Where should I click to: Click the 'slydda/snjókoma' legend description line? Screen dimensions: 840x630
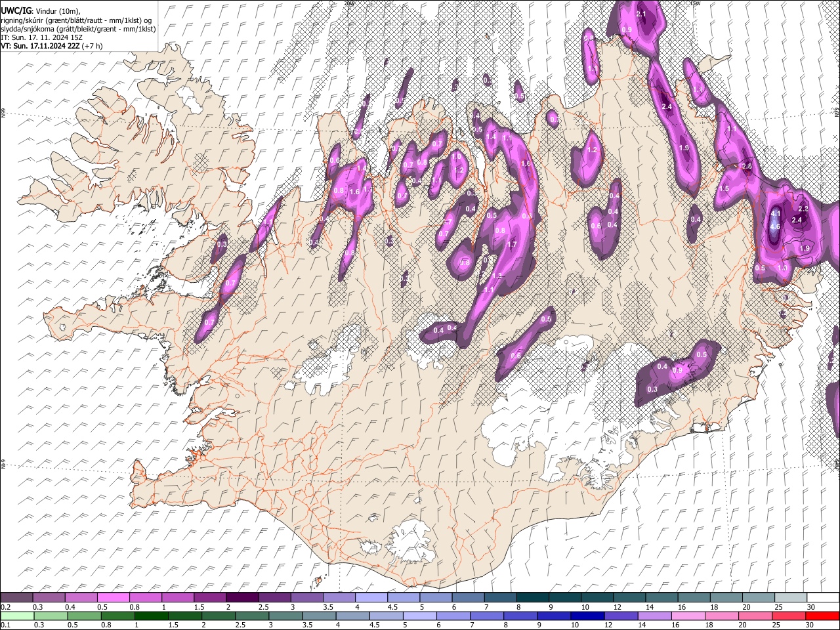pos(77,29)
